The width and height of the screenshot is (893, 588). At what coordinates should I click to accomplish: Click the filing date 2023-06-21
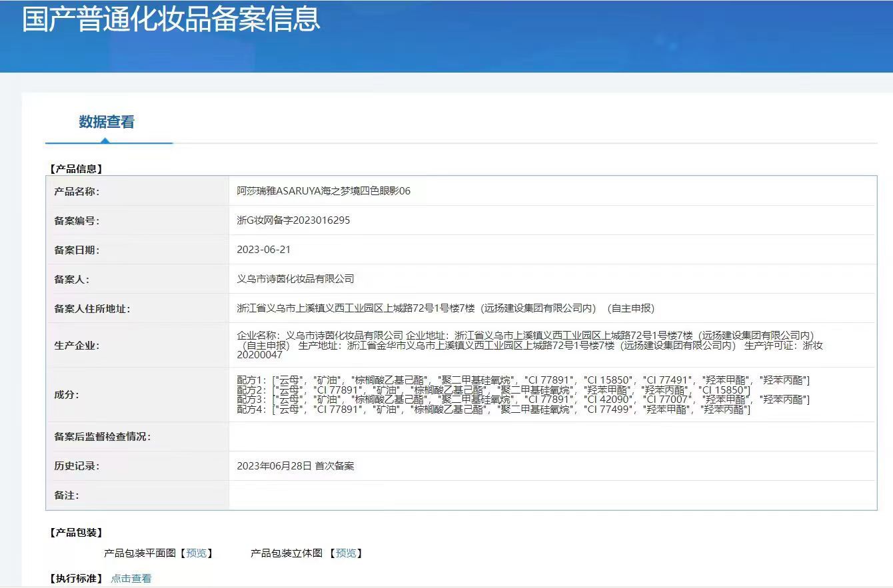pos(264,250)
